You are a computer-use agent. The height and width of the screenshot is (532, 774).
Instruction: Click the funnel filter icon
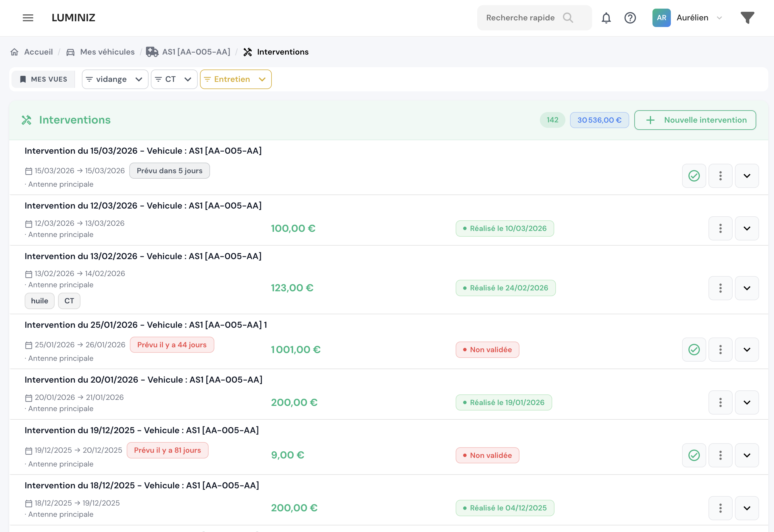click(747, 18)
